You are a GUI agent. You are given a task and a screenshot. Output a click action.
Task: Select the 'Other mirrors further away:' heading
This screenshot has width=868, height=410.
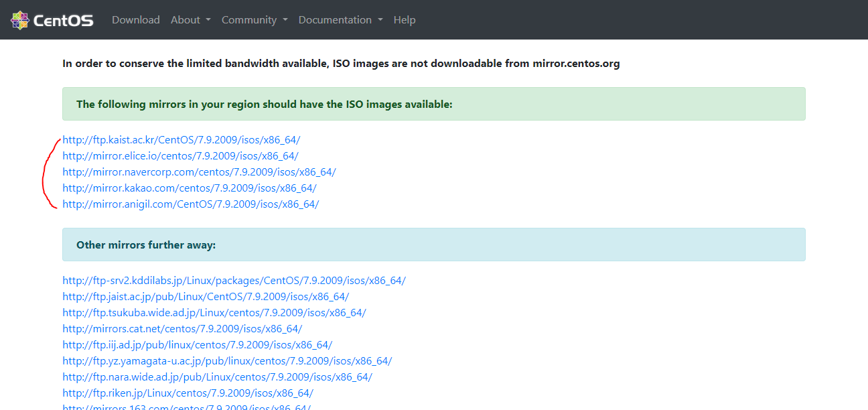point(146,245)
